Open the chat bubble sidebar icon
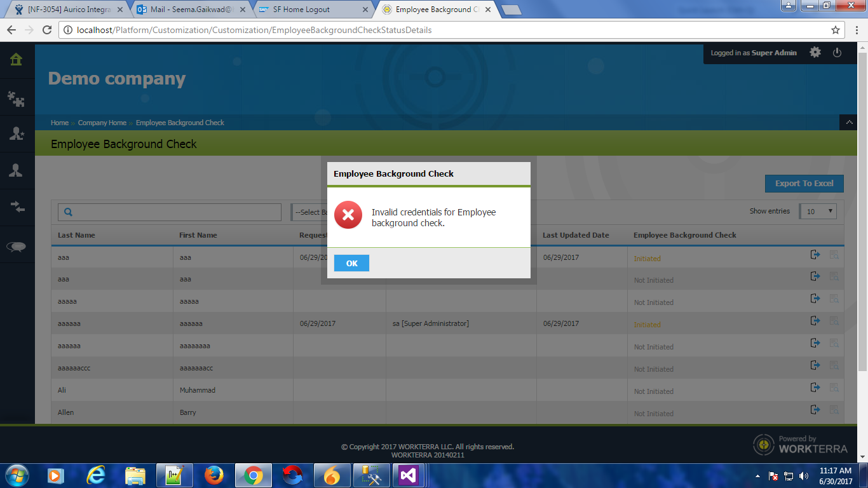The height and width of the screenshot is (488, 868). pyautogui.click(x=17, y=247)
